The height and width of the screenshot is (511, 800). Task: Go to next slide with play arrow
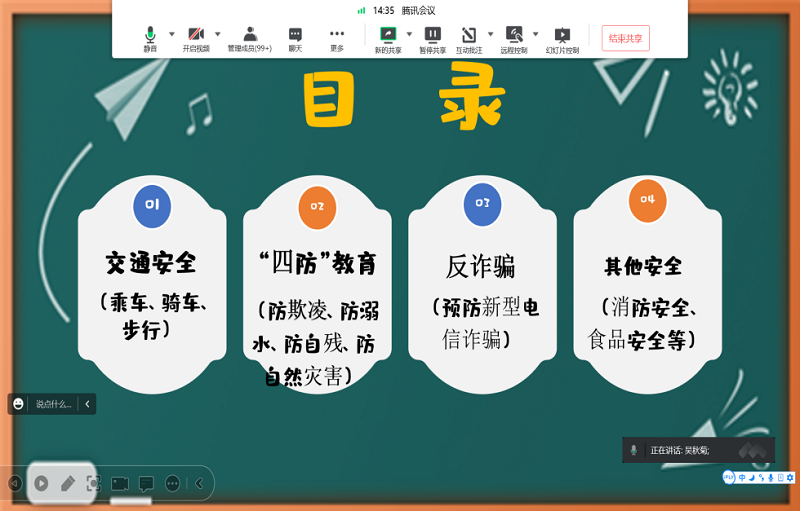[41, 483]
